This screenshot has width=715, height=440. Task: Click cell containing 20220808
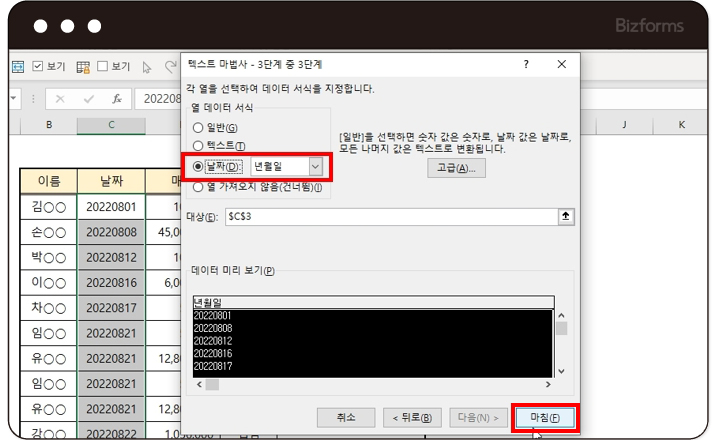point(111,233)
